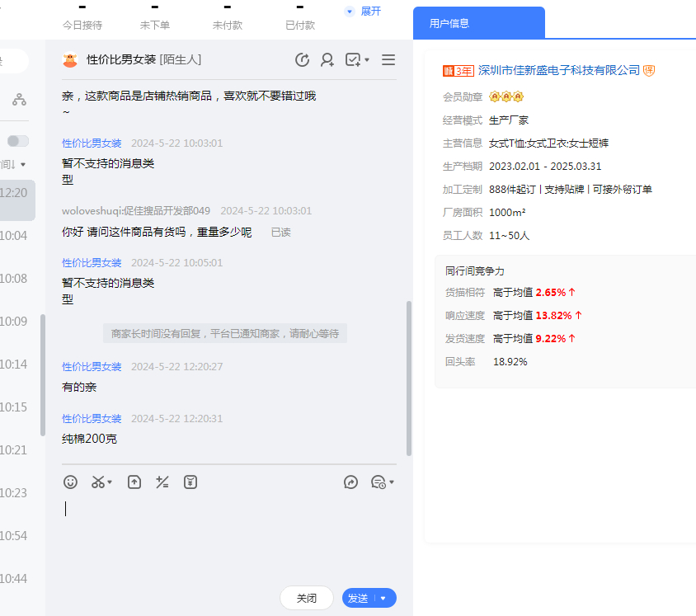696x616 pixels.
Task: Click the add contact icon
Action: [327, 59]
